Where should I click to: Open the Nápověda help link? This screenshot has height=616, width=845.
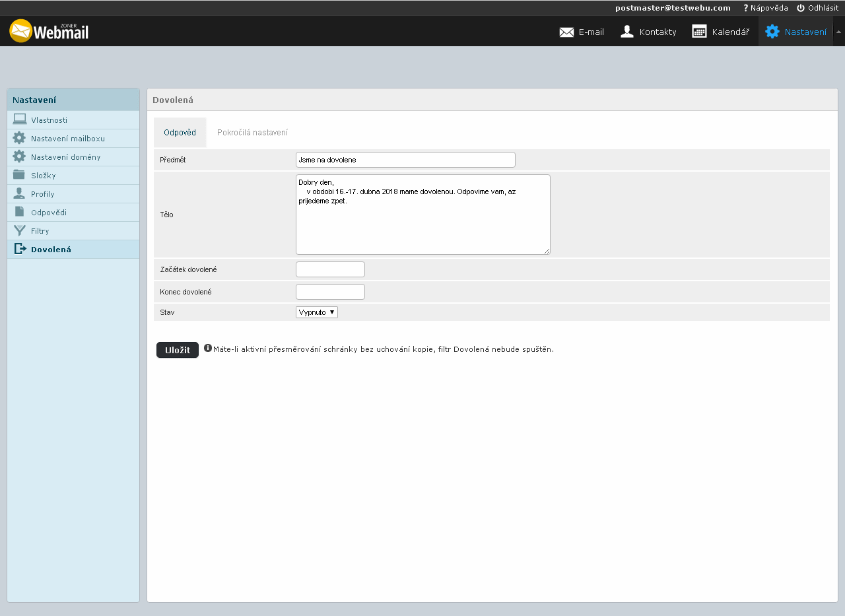[x=765, y=8]
